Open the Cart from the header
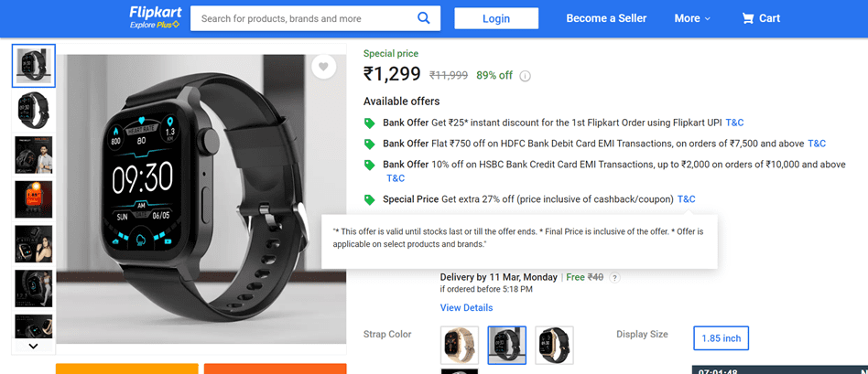This screenshot has width=868, height=374. click(761, 18)
